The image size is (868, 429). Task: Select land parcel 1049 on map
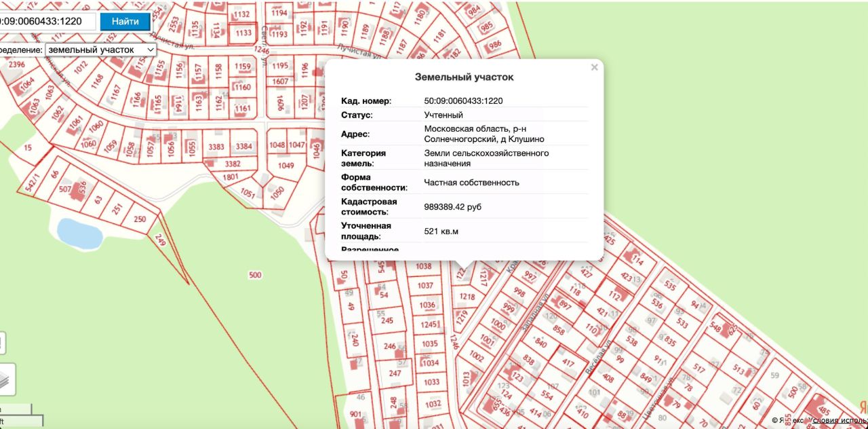[286, 166]
